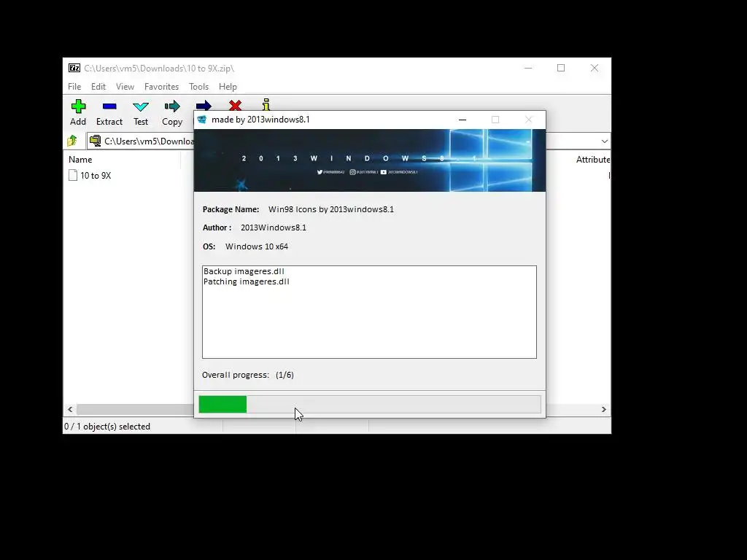
Task: Click the Extract toolbar icon
Action: pyautogui.click(x=109, y=106)
